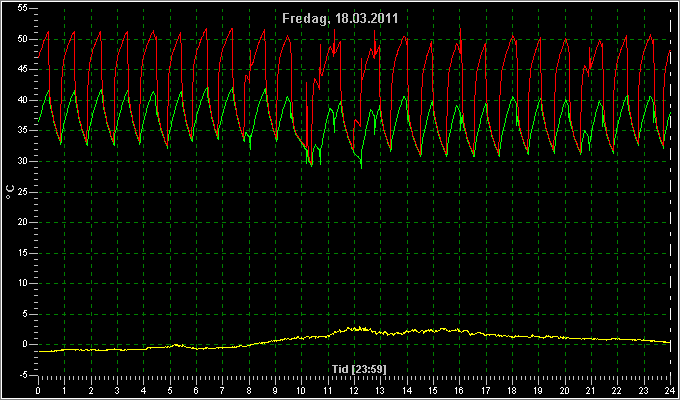Screen dimensions: 680x400
Task: Click hour 21 tick label
Action: (591, 390)
